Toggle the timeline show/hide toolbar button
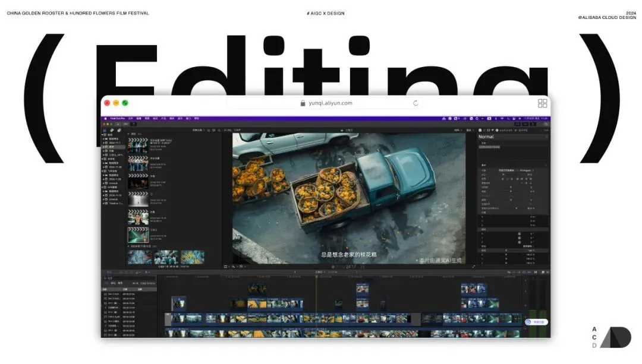Screen dimensions: 642x364 (525, 124)
